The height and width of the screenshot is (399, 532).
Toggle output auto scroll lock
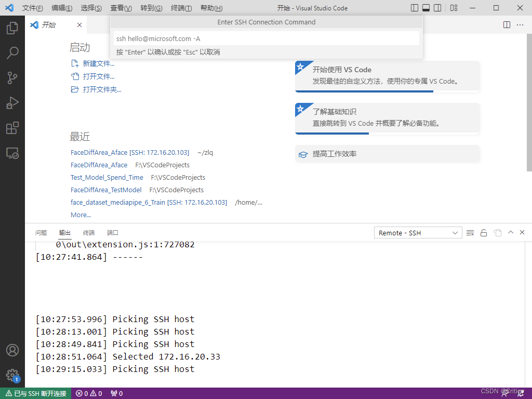pos(484,233)
